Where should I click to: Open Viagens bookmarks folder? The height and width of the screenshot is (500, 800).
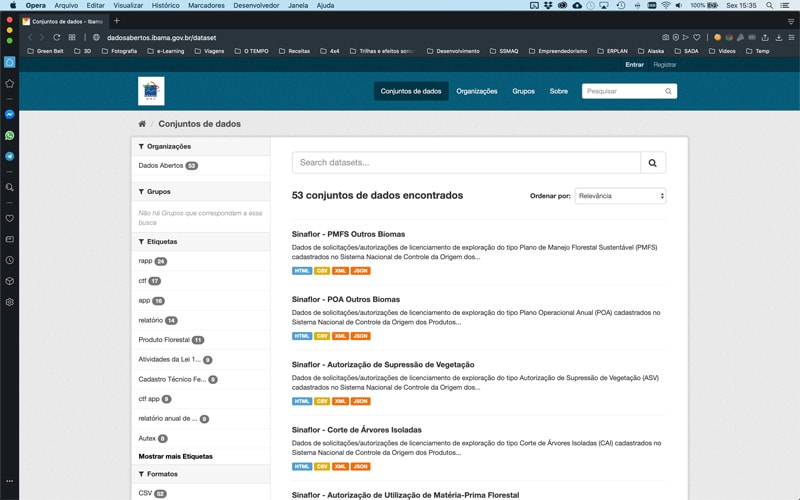coord(209,51)
